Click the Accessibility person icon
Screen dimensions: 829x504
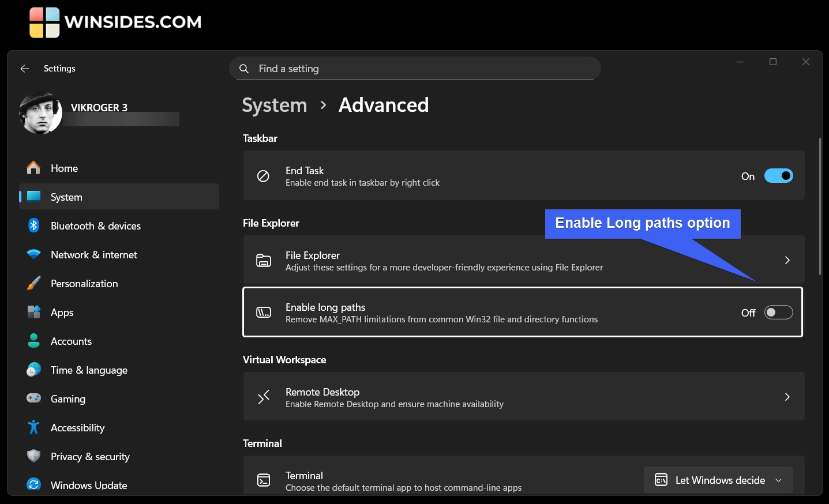point(33,427)
